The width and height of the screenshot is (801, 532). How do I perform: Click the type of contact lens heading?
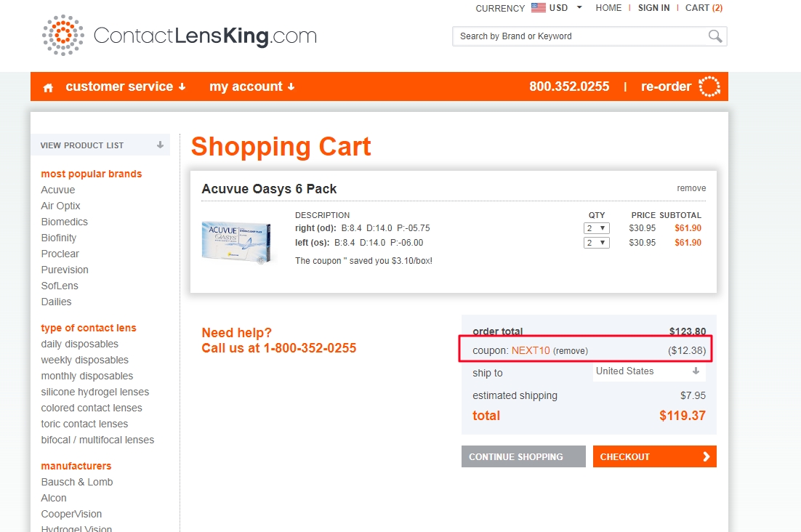click(x=89, y=328)
